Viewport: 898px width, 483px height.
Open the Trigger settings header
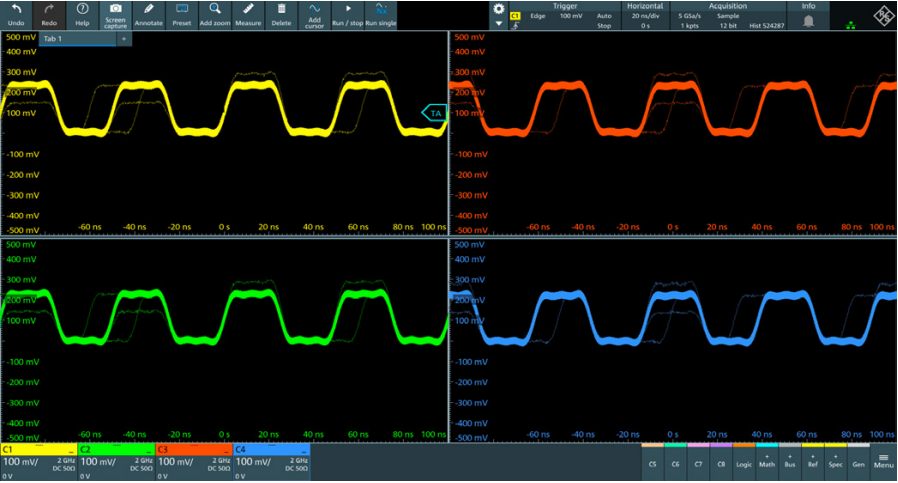(565, 6)
